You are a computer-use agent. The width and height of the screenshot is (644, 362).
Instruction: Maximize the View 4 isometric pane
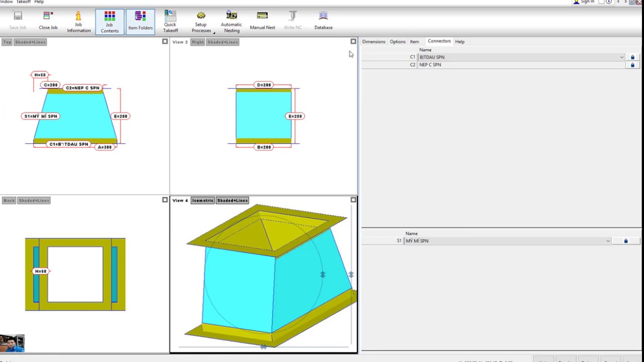click(x=353, y=200)
